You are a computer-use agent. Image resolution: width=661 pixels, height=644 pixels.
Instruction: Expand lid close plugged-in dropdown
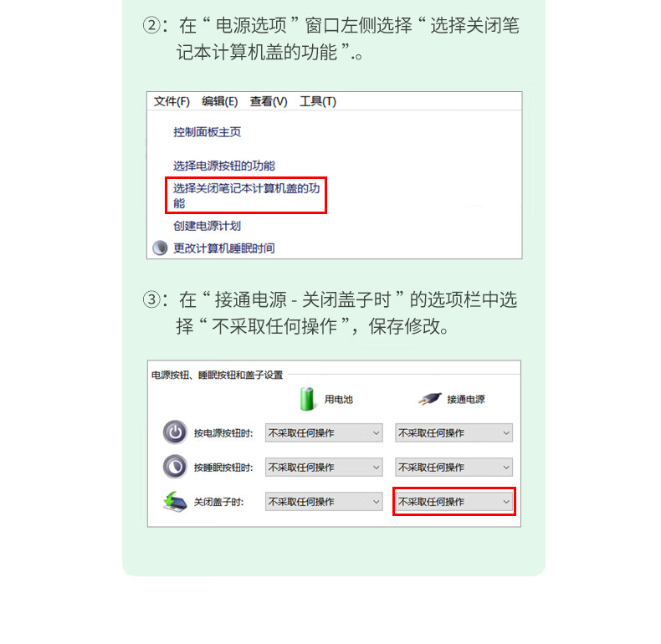coord(454,502)
